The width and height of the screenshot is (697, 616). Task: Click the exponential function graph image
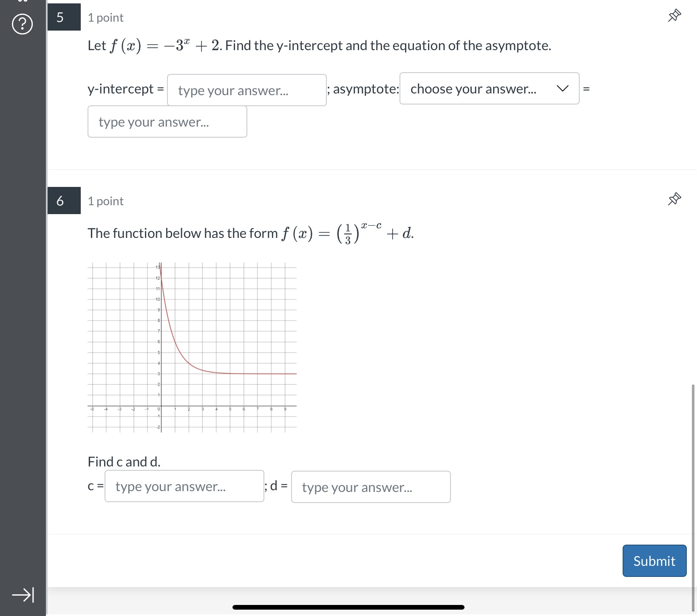pos(192,346)
